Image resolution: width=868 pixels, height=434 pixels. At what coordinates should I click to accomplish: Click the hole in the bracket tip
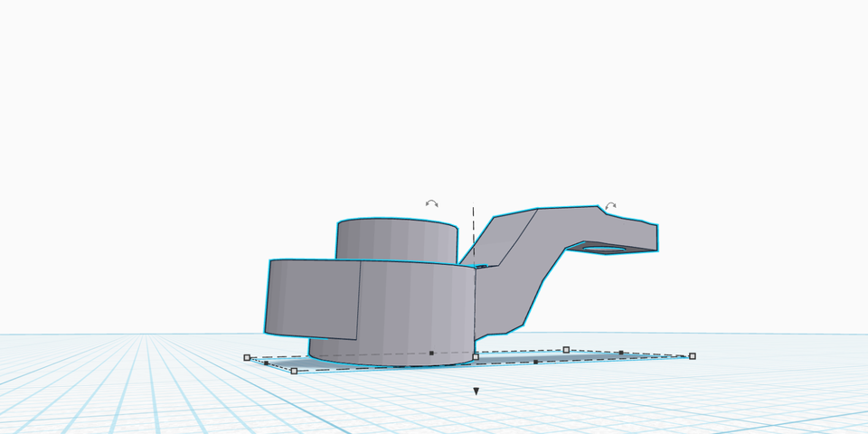tap(601, 248)
